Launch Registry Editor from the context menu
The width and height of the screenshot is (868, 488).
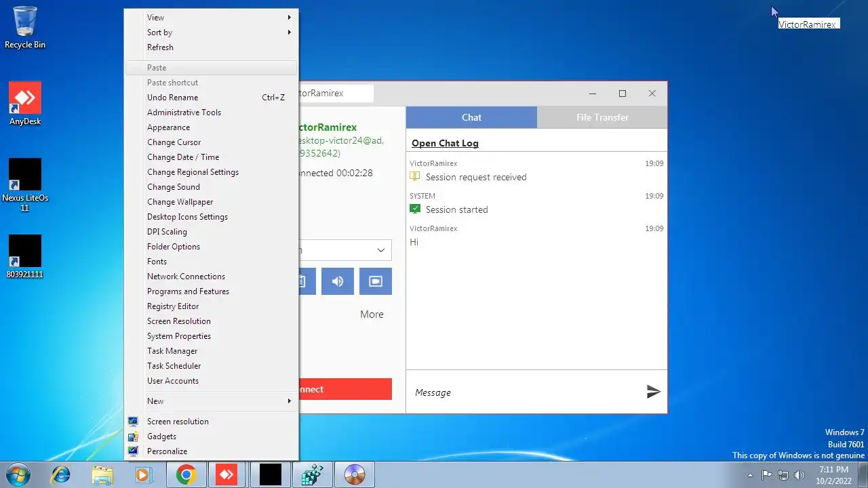coord(212,306)
